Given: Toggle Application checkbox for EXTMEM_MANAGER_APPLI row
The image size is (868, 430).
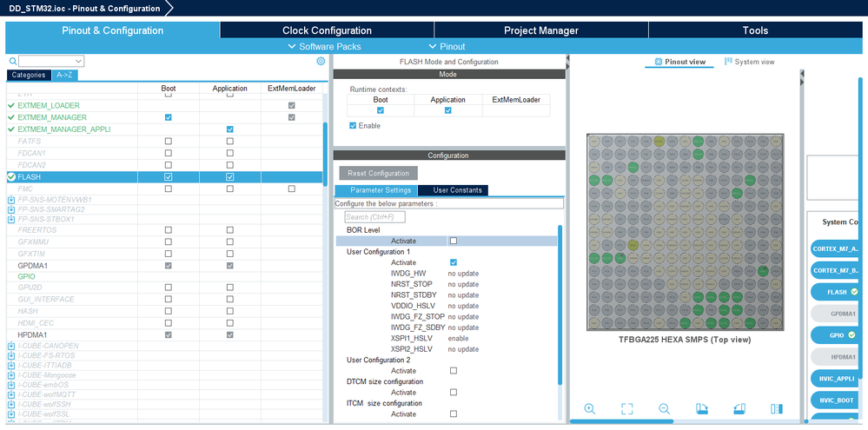Looking at the screenshot, I should [x=229, y=129].
